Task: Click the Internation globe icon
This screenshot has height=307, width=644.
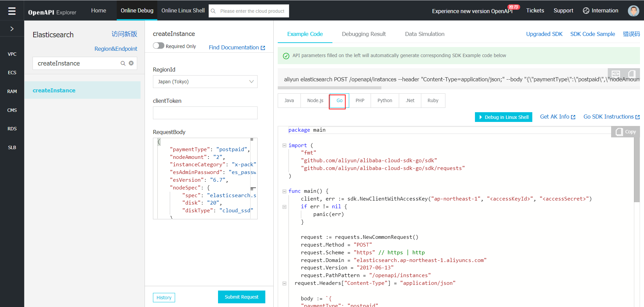Action: (x=586, y=11)
